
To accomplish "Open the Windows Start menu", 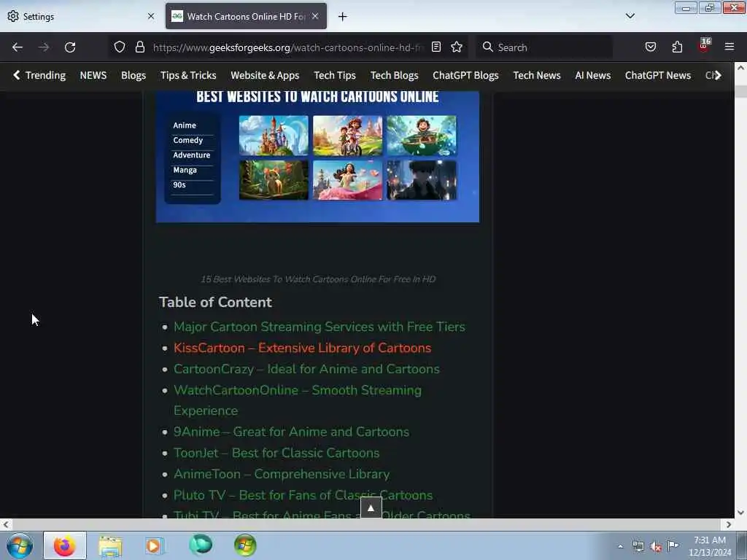I will (x=20, y=545).
